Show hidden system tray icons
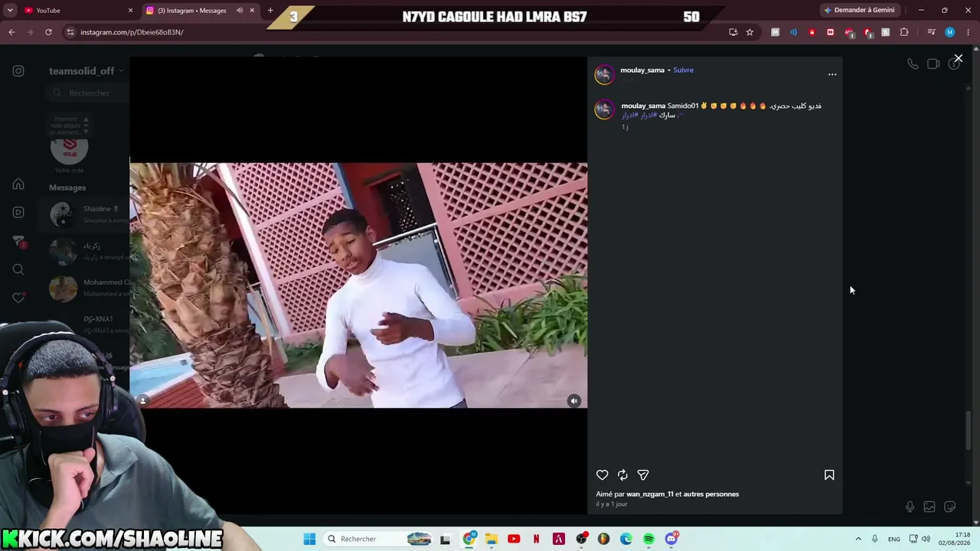This screenshot has height=551, width=980. coord(858,539)
